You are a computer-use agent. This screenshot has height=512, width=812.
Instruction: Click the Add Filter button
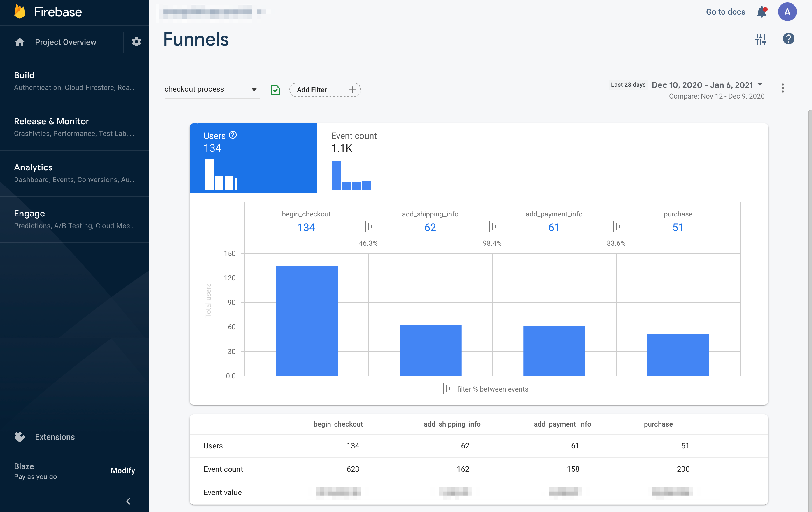coord(325,90)
